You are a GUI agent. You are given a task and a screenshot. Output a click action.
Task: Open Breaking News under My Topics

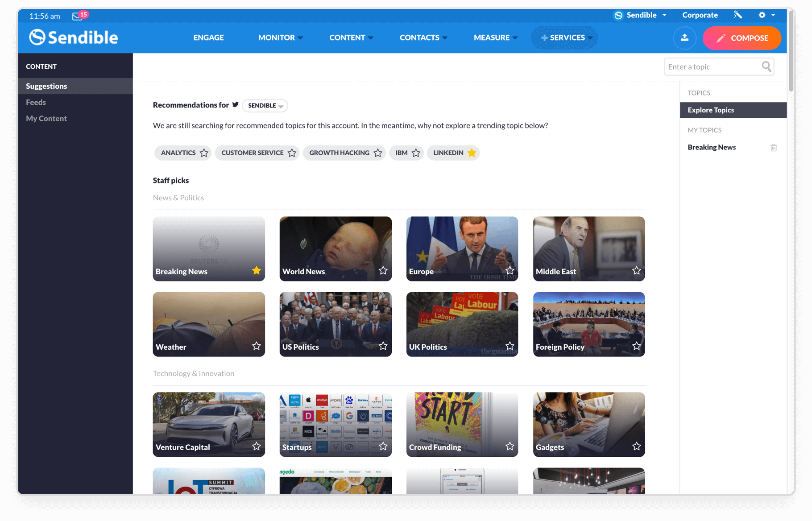tap(712, 147)
